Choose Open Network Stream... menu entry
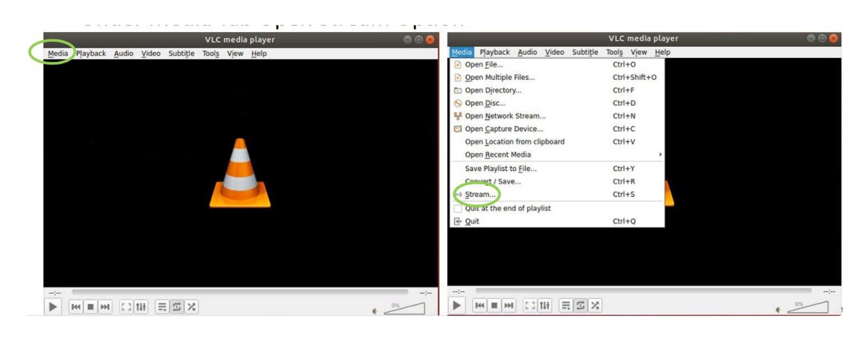This screenshot has height=341, width=868. click(505, 116)
